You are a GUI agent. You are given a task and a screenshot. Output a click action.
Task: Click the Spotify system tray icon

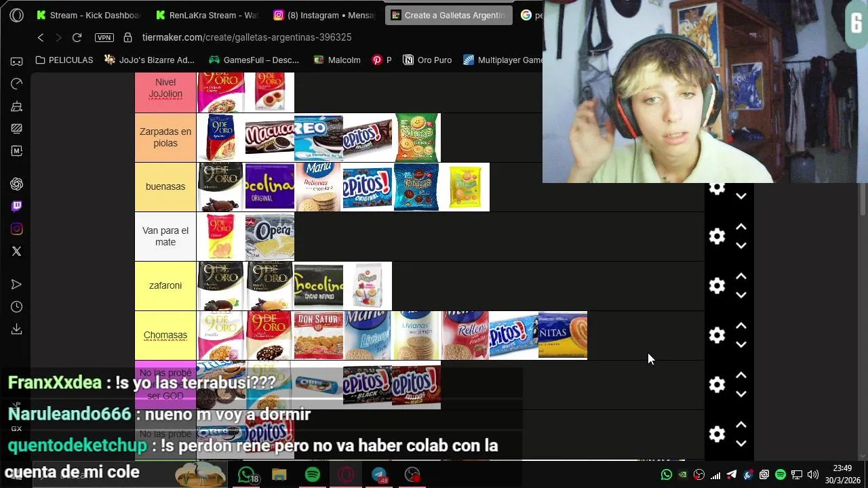781,474
